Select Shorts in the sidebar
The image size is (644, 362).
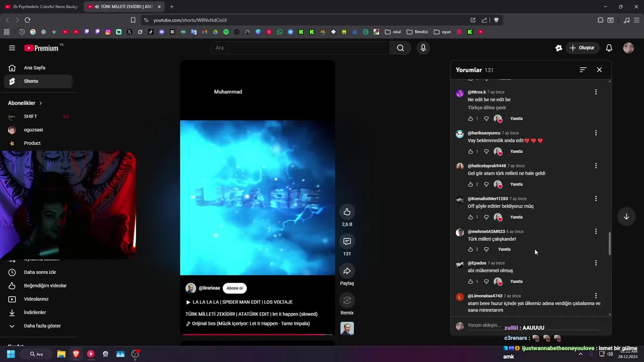coord(38,81)
